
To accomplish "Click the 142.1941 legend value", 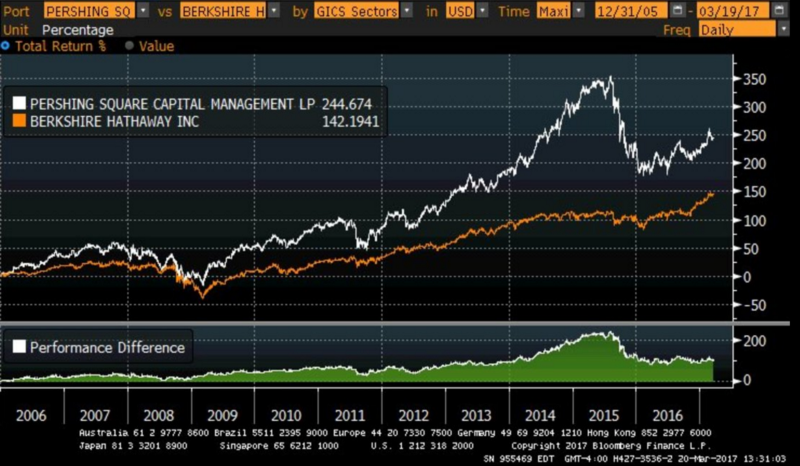I will [351, 121].
